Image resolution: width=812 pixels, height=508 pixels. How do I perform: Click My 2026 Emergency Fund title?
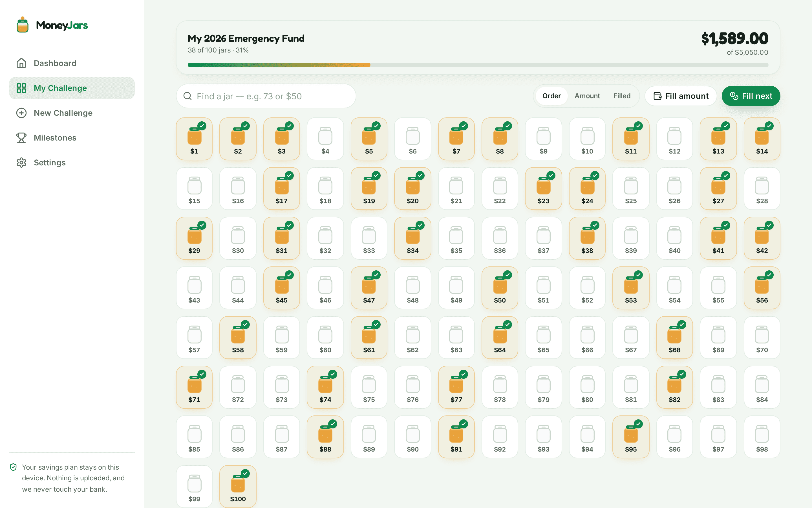point(246,39)
